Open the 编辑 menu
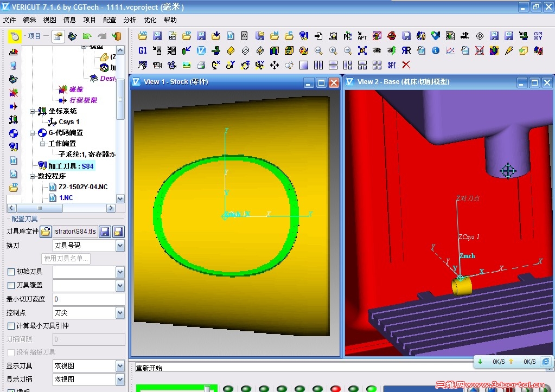The width and height of the screenshot is (555, 392). point(29,20)
